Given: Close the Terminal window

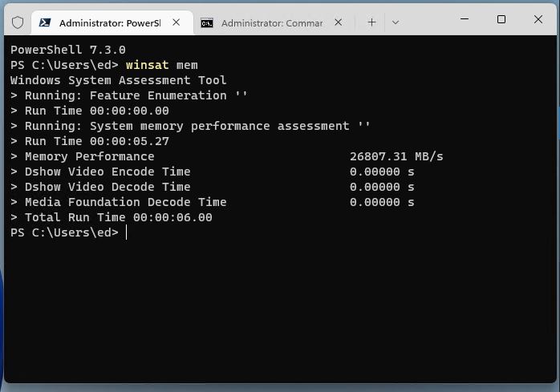Looking at the screenshot, I should tap(538, 19).
